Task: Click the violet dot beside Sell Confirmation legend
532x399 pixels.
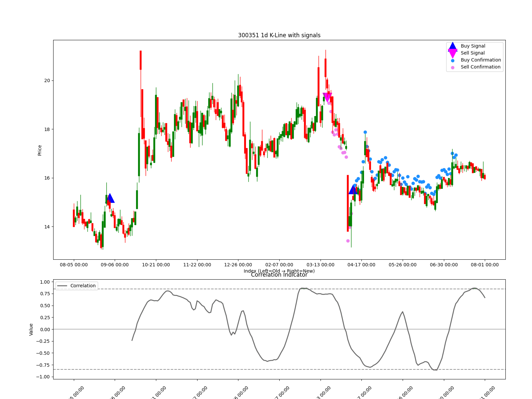Action: click(x=453, y=67)
